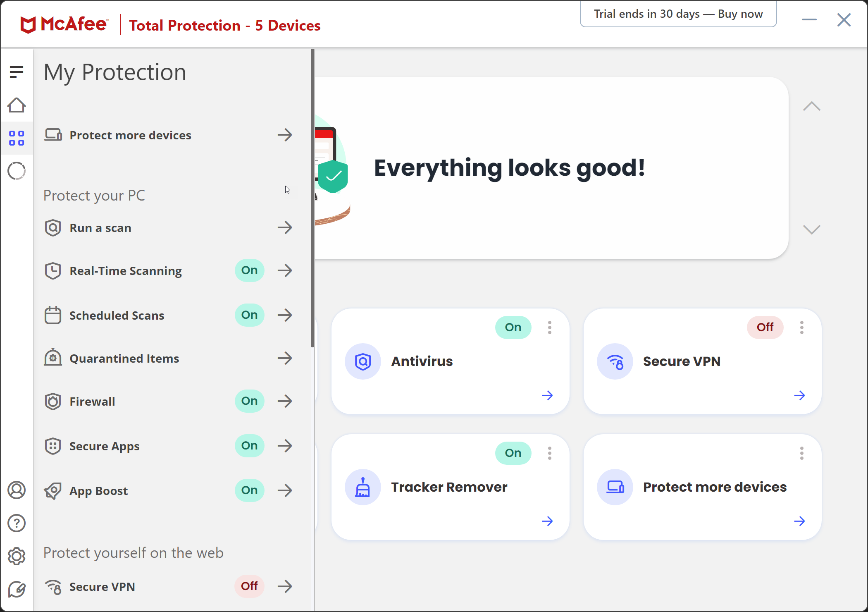Screen dimensions: 868x612
Task: Click the Secure Apps shield icon
Action: (53, 446)
